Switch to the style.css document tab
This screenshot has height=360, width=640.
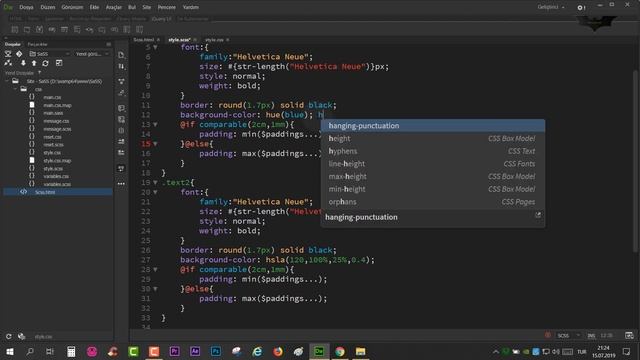pos(214,40)
